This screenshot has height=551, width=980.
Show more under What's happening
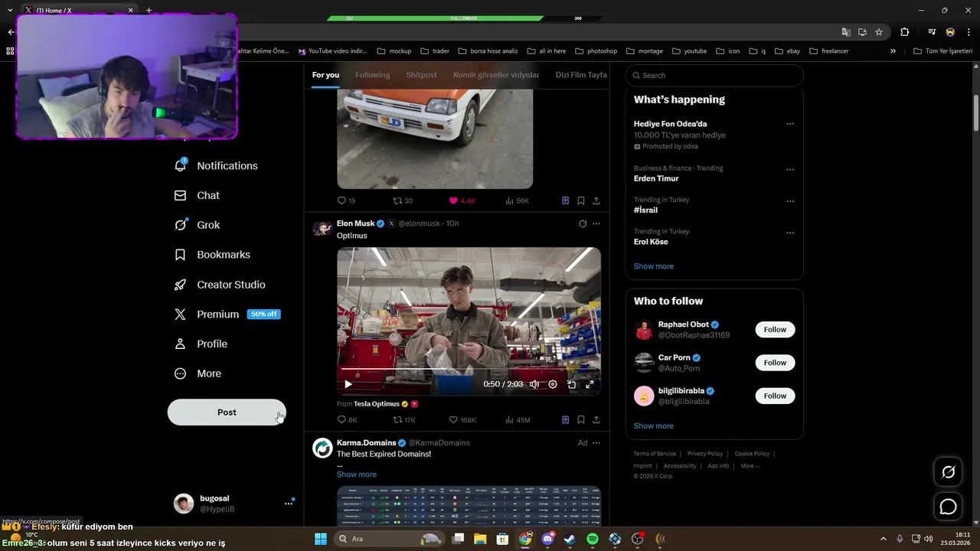[654, 266]
